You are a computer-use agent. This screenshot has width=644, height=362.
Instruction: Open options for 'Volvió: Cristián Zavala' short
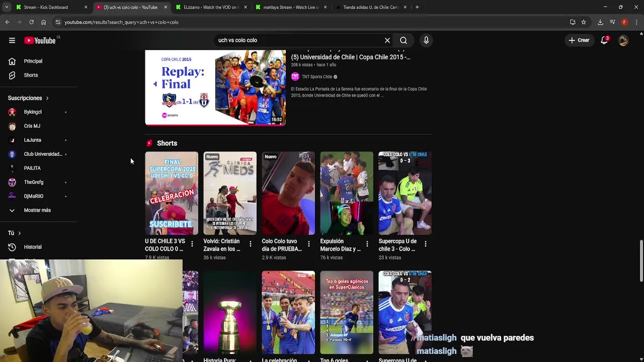click(x=250, y=244)
